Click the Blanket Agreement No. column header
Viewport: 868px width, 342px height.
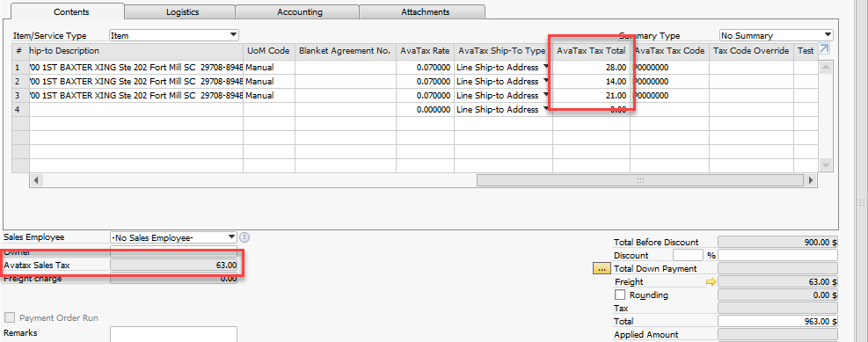point(346,51)
